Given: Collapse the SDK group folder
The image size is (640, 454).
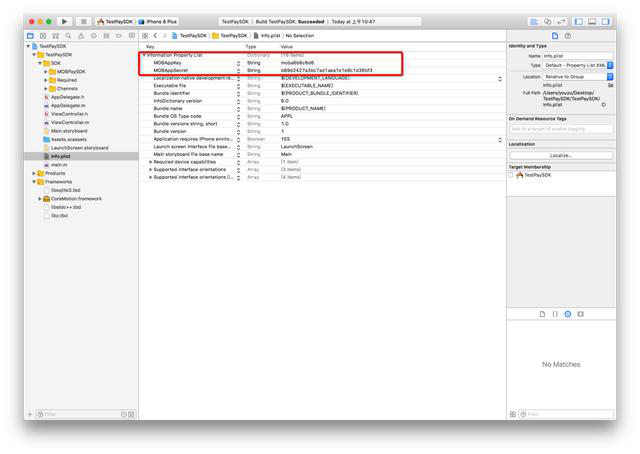Looking at the screenshot, I should pyautogui.click(x=40, y=63).
